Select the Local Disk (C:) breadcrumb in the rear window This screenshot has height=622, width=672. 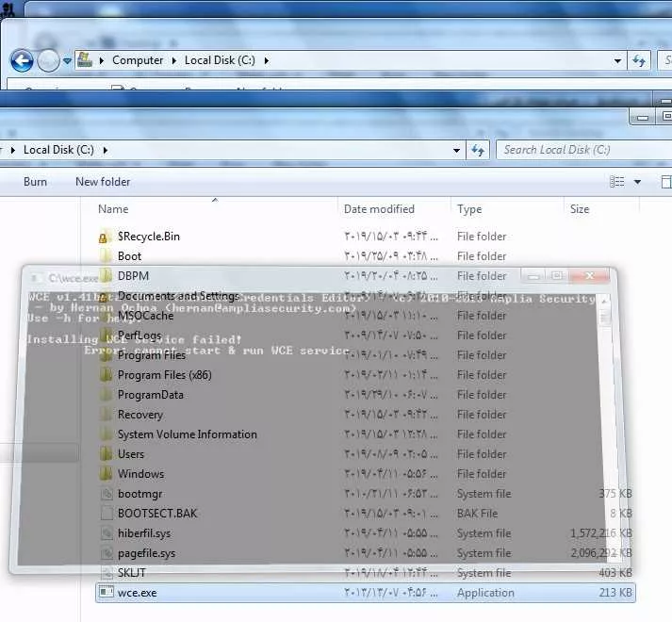[x=220, y=60]
